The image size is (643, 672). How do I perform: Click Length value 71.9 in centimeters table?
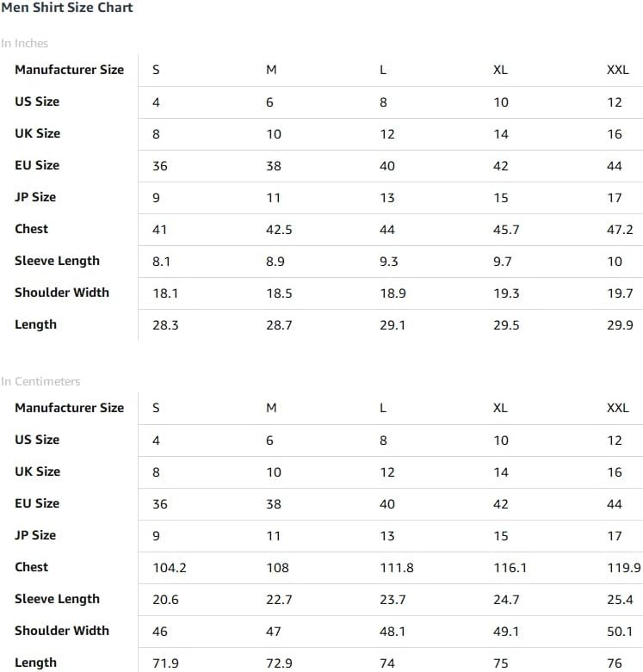tap(165, 663)
